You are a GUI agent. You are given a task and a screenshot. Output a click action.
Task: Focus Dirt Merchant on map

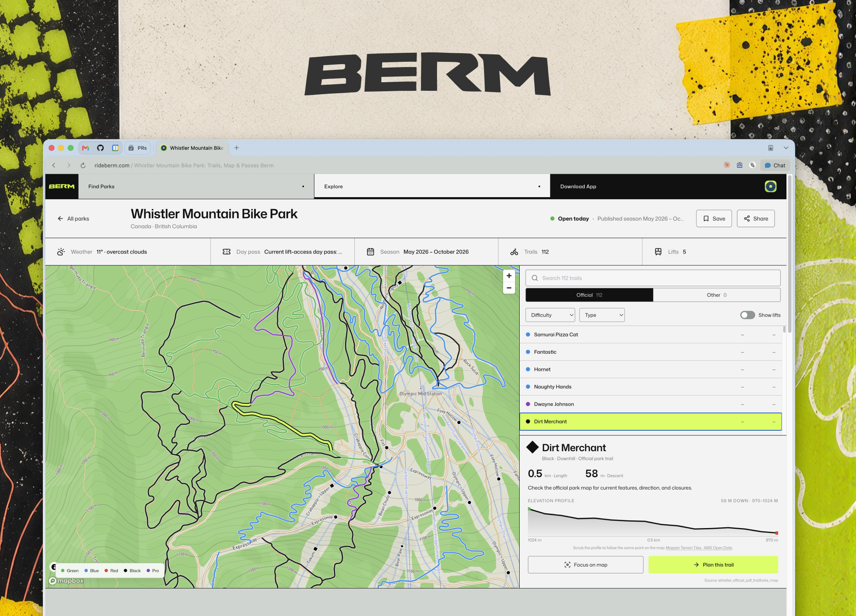click(586, 565)
